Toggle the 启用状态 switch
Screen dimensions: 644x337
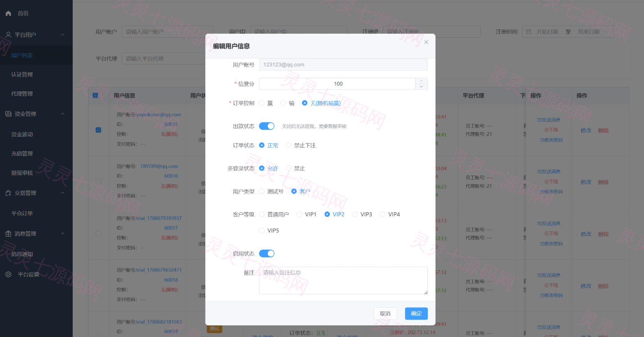[267, 254]
